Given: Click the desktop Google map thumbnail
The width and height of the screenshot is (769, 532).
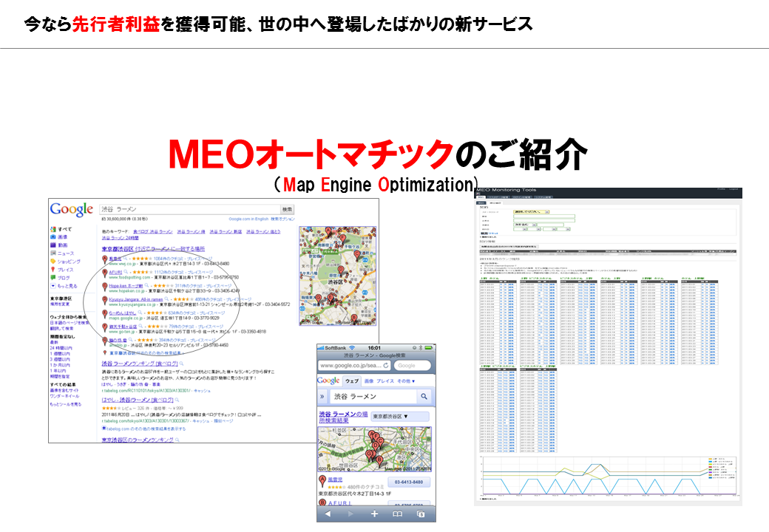Looking at the screenshot, I should point(336,276).
